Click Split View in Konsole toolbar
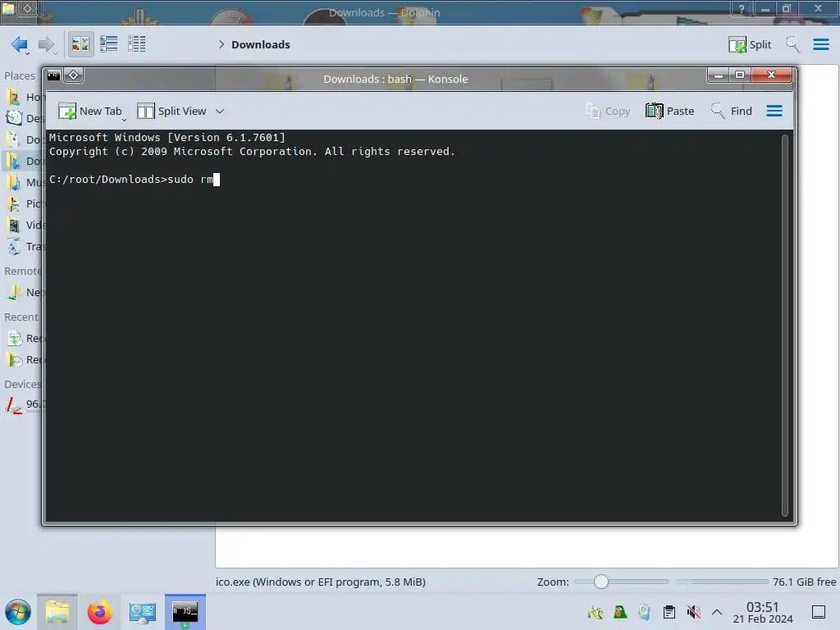Viewport: 840px width, 630px height. [x=171, y=111]
